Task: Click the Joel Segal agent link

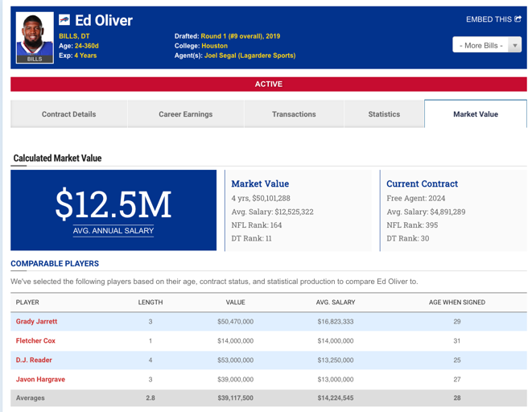Action: (250, 56)
